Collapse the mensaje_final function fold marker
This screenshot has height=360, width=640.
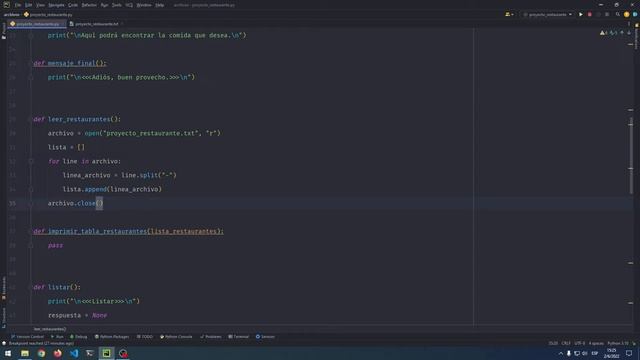31,63
